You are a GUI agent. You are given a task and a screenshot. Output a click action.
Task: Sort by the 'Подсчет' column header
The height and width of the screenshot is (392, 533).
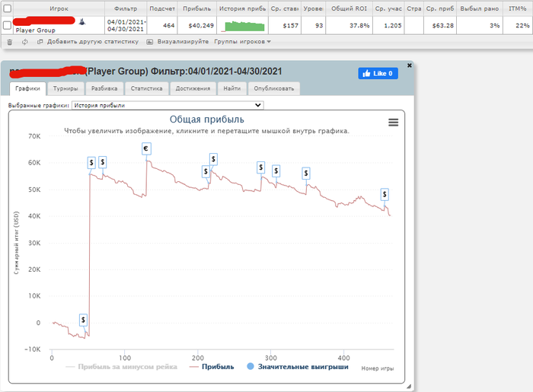162,8
